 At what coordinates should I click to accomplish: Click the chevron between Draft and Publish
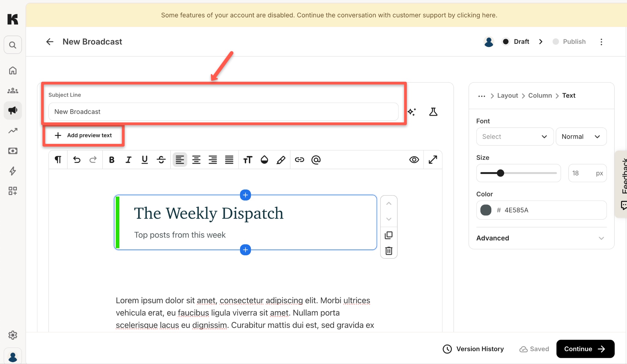(541, 42)
